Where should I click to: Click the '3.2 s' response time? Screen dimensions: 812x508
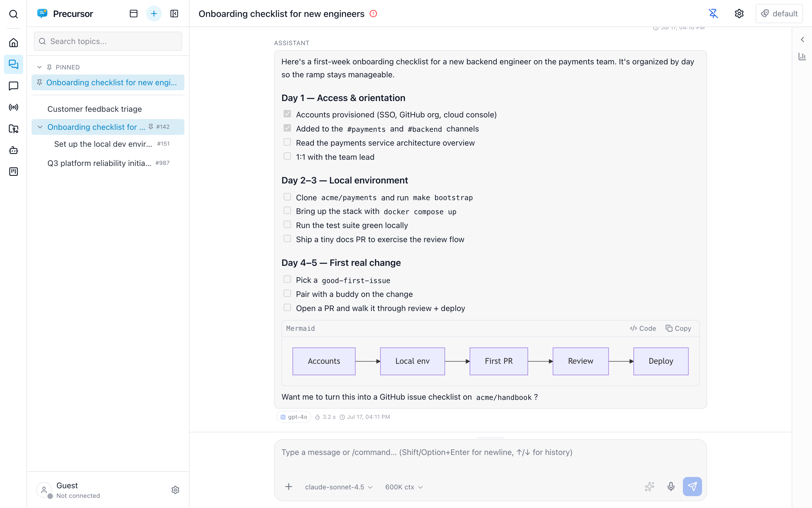click(x=329, y=417)
